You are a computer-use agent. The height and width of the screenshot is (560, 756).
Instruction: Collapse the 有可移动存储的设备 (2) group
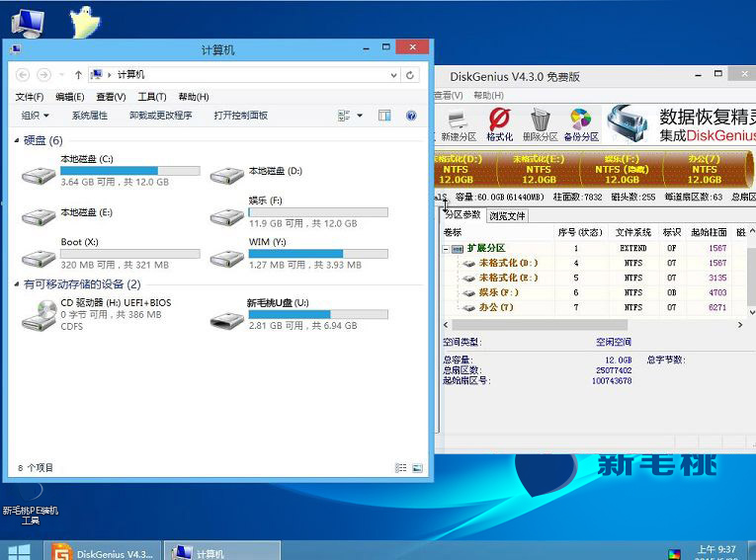[x=17, y=284]
